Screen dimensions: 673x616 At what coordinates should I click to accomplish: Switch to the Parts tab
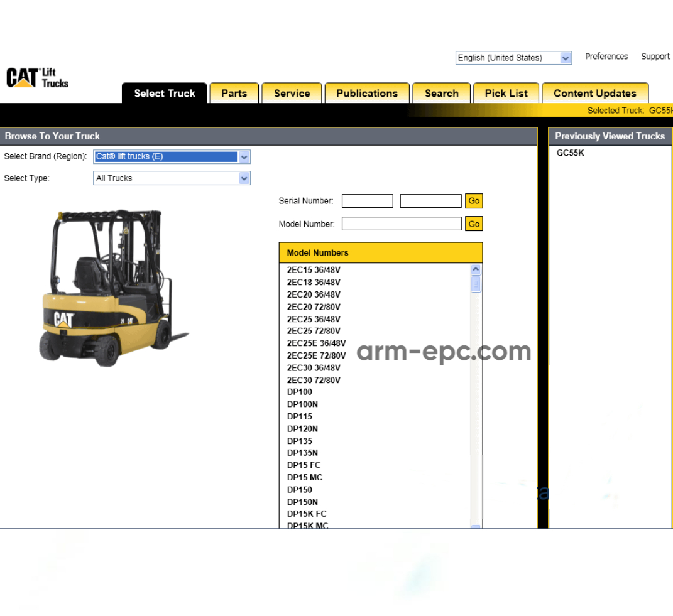[x=234, y=93]
